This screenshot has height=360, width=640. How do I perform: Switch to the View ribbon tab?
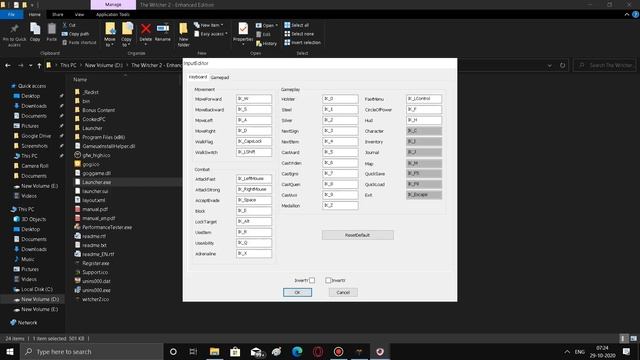tap(79, 14)
